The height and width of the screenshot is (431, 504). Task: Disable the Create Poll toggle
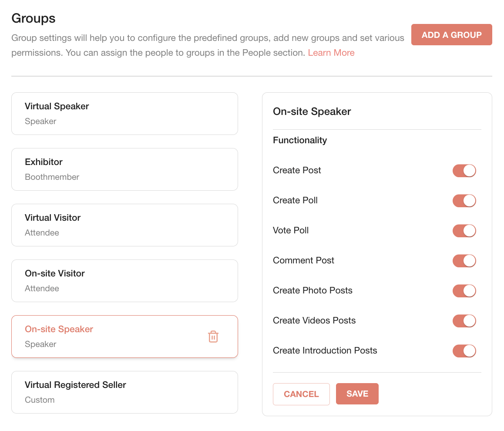point(464,201)
